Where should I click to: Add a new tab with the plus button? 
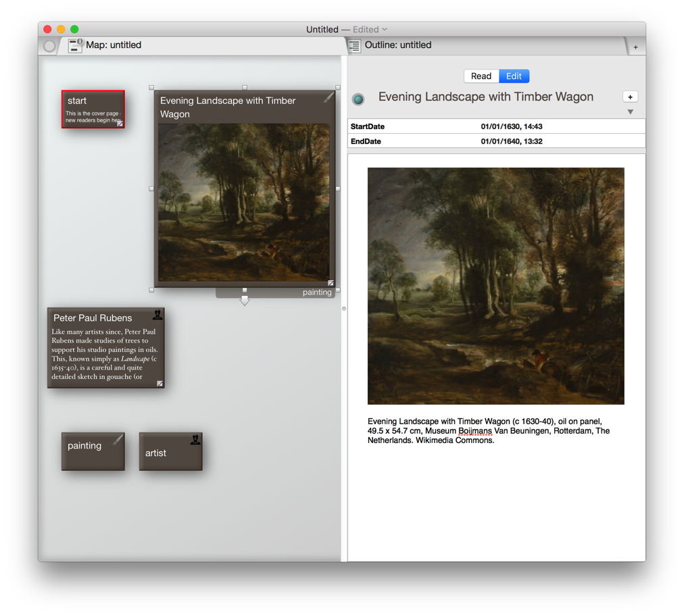coord(635,47)
